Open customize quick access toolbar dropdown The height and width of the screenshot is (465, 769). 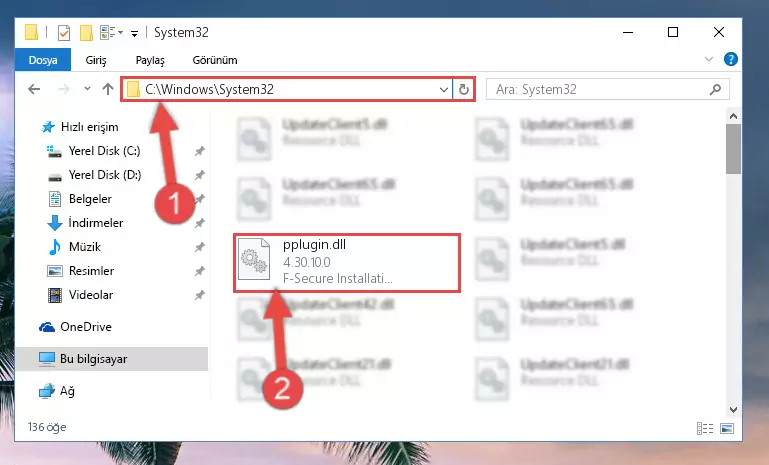(x=134, y=34)
